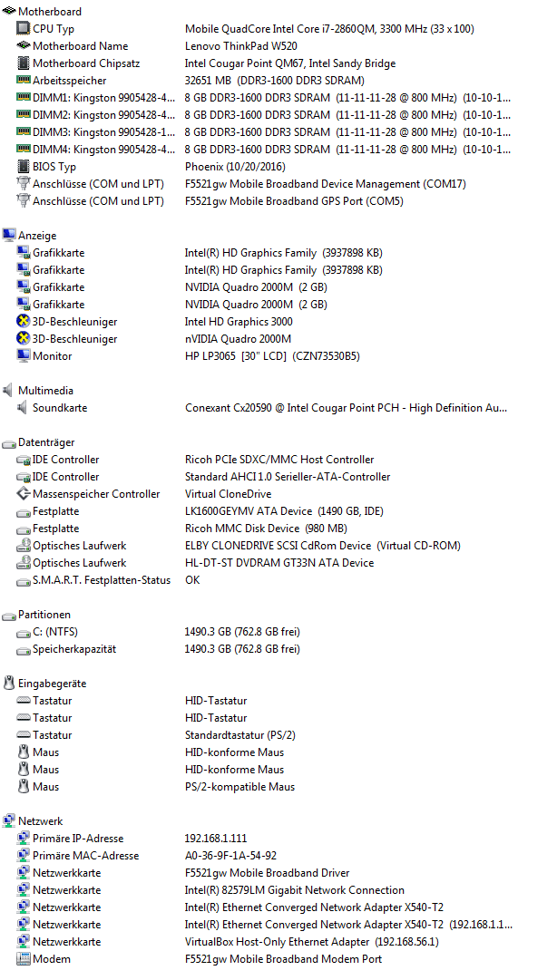The width and height of the screenshot is (557, 980).
Task: Click the Anzeige monitor section icon
Action: [9, 235]
